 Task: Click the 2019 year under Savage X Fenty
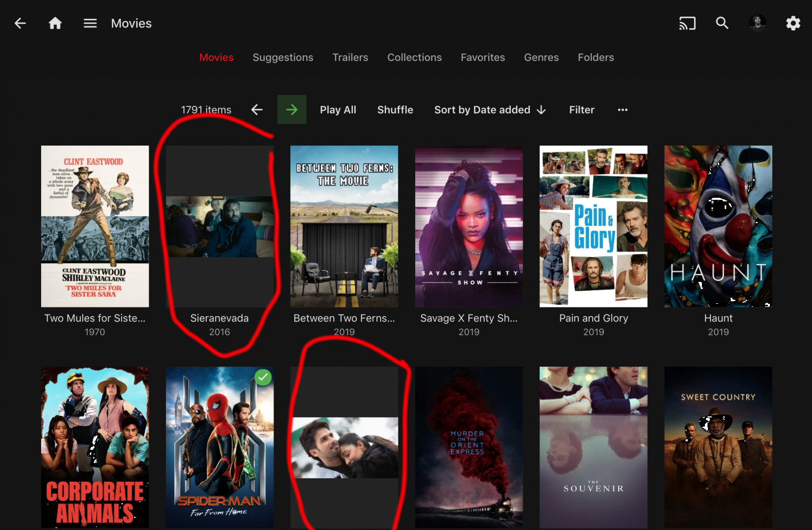[x=469, y=332]
